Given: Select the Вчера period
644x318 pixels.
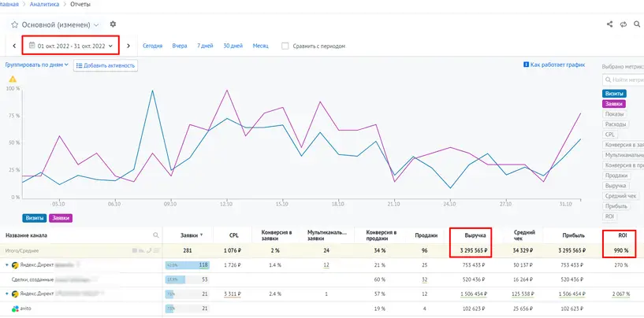Looking at the screenshot, I should click(180, 46).
